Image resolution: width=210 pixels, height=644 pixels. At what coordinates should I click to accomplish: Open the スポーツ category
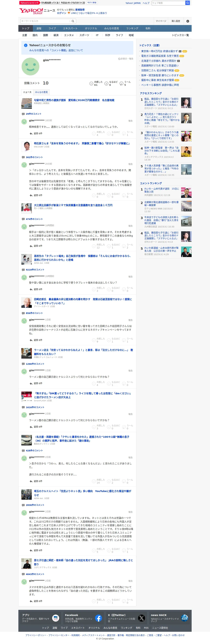tap(84, 35)
